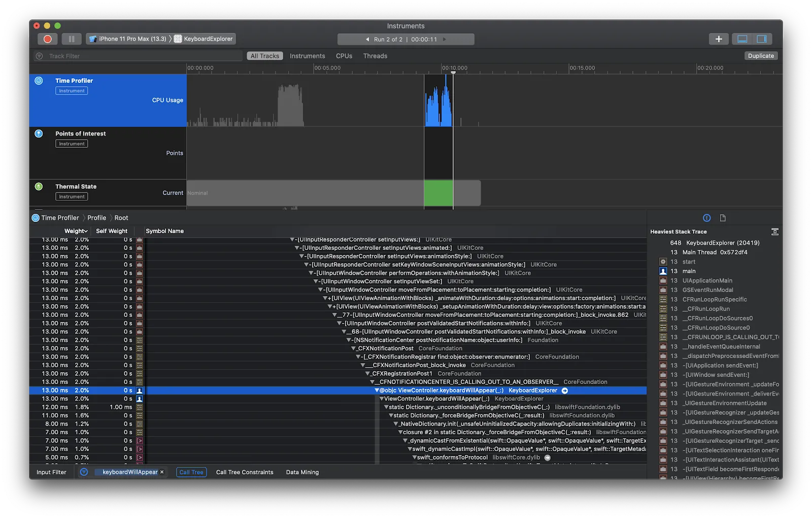The height and width of the screenshot is (518, 812).
Task: Select the KeyboardExplorer target
Action: click(x=204, y=39)
